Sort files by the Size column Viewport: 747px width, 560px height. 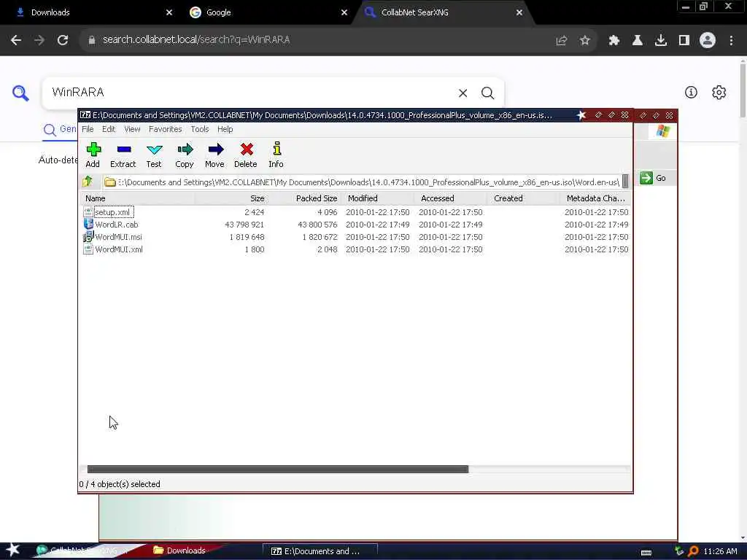coord(231,198)
